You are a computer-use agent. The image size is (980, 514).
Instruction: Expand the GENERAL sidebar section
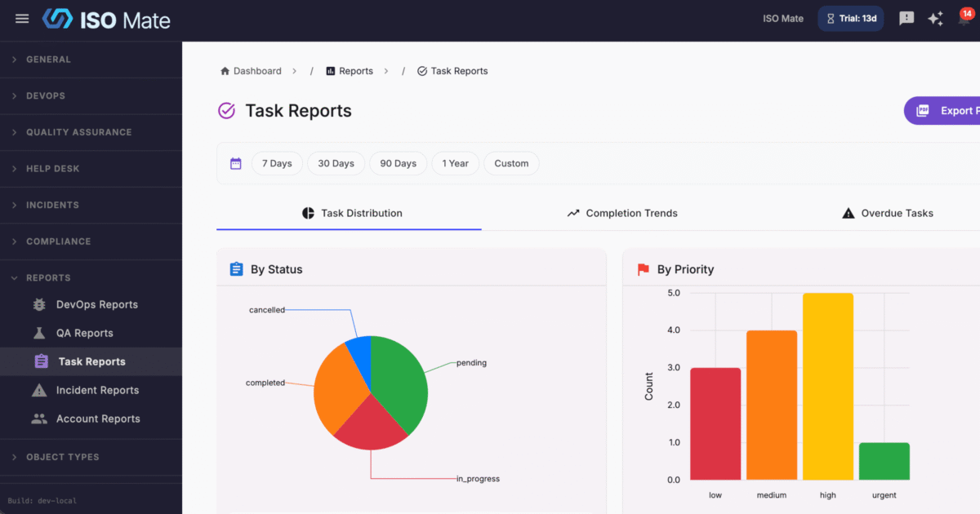[49, 59]
